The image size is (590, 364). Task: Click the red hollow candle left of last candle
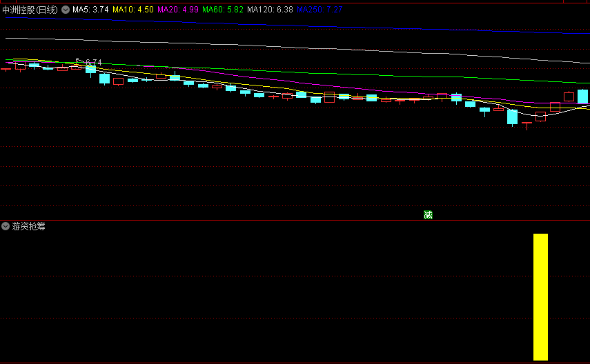569,97
